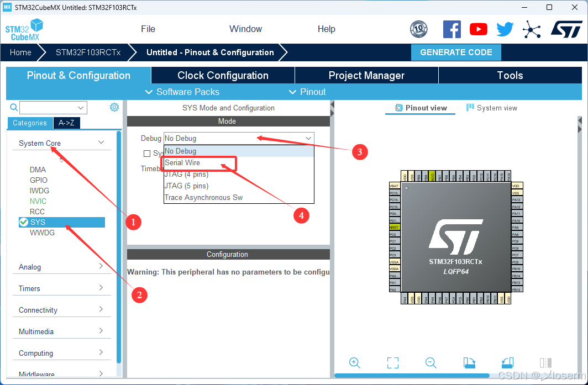Click the PA9 pin on the chip

coord(517,228)
